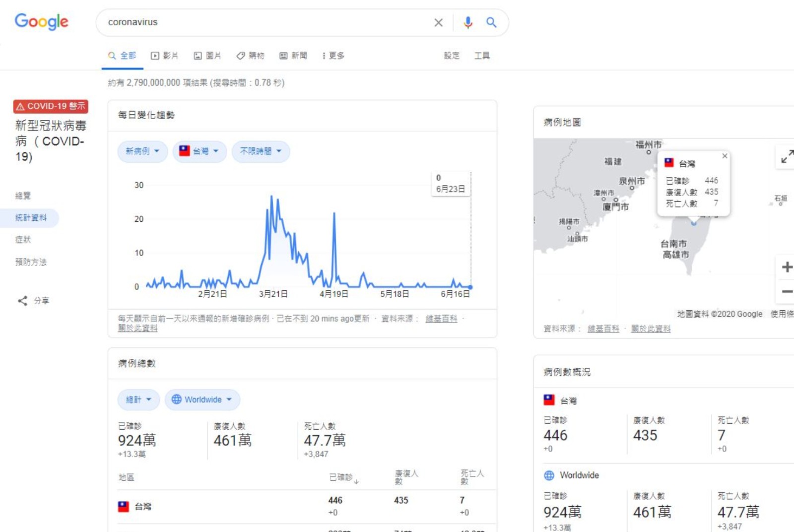Submit search with the magnifier icon
The height and width of the screenshot is (532, 794).
[x=491, y=22]
